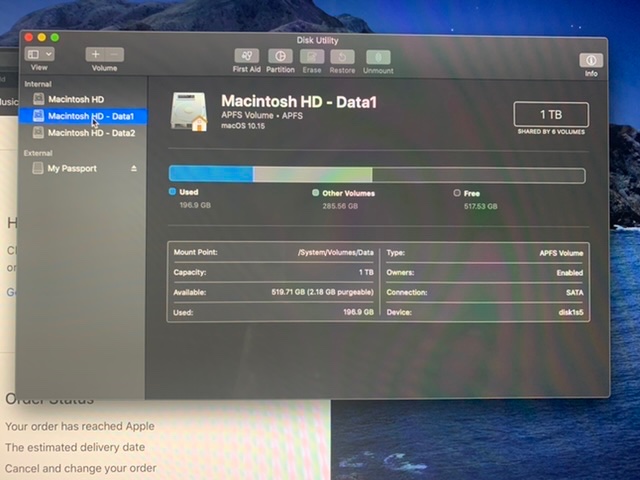Click the Other Volumes legend swatch

click(316, 193)
